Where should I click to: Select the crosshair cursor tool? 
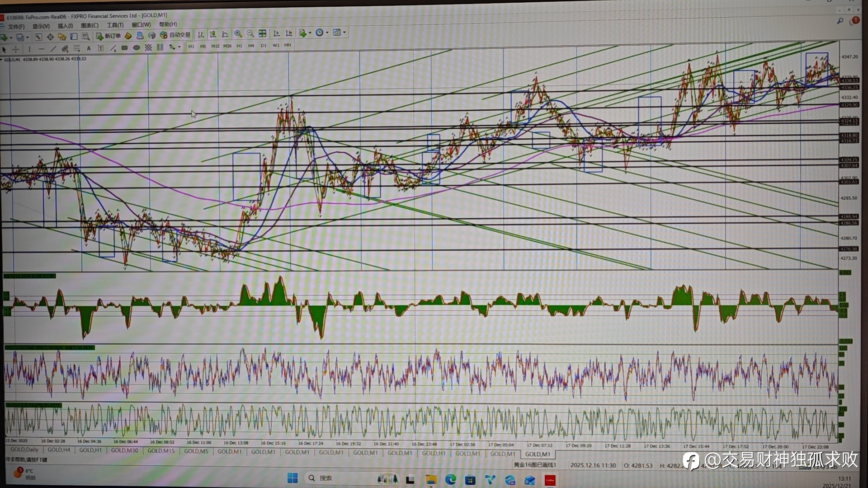[x=16, y=49]
